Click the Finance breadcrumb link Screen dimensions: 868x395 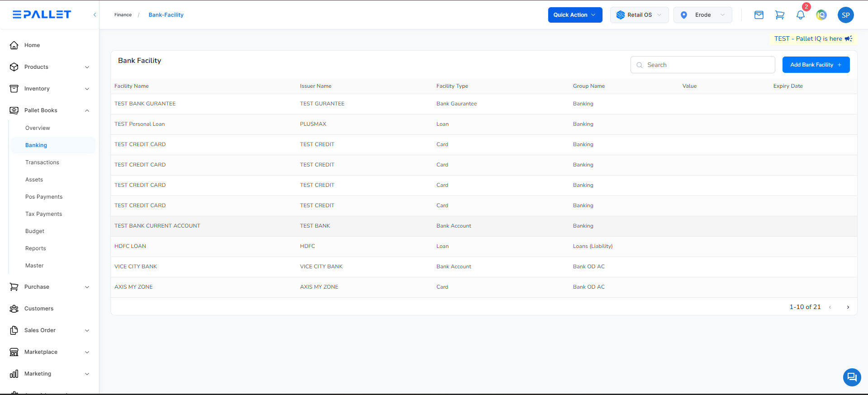point(123,15)
